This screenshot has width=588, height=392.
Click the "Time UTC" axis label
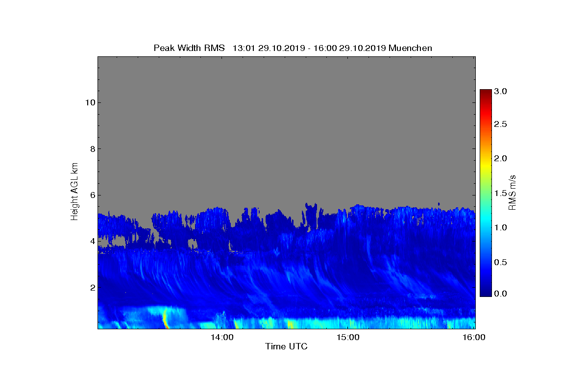click(x=287, y=347)
